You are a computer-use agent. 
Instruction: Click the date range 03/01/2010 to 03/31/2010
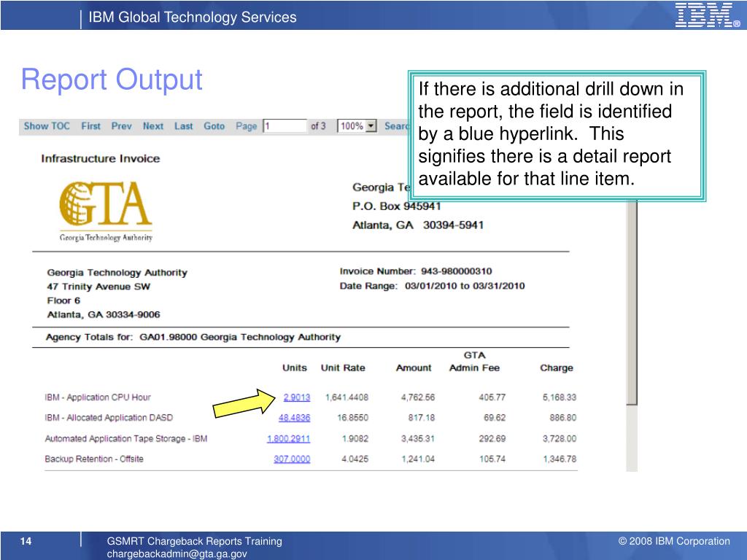pos(465,286)
